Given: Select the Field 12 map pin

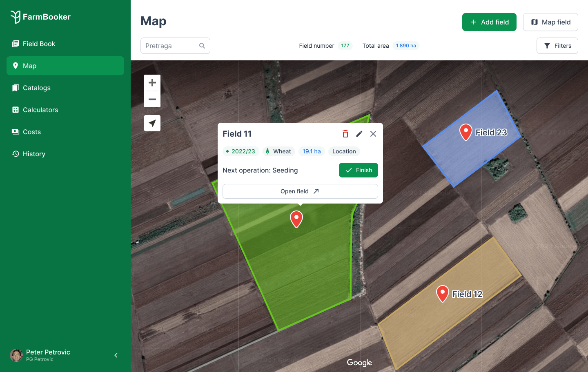Looking at the screenshot, I should (442, 293).
